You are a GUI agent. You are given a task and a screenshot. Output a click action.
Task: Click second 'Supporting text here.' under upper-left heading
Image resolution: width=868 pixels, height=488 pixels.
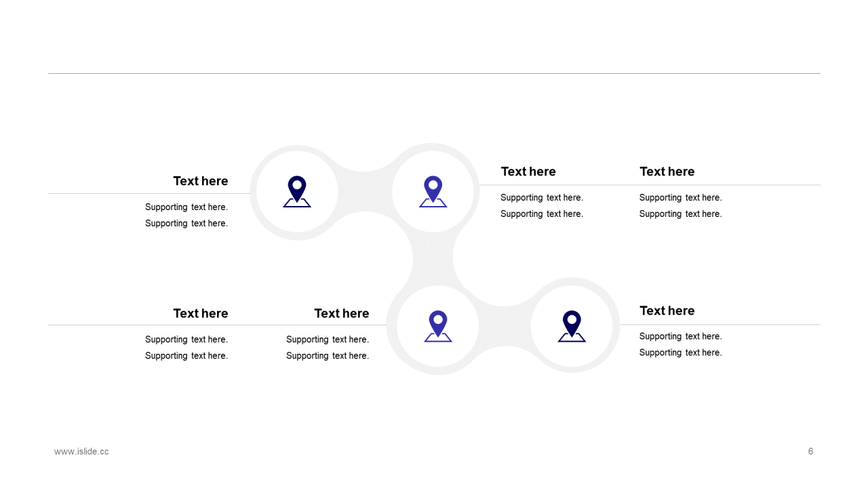[x=186, y=224]
